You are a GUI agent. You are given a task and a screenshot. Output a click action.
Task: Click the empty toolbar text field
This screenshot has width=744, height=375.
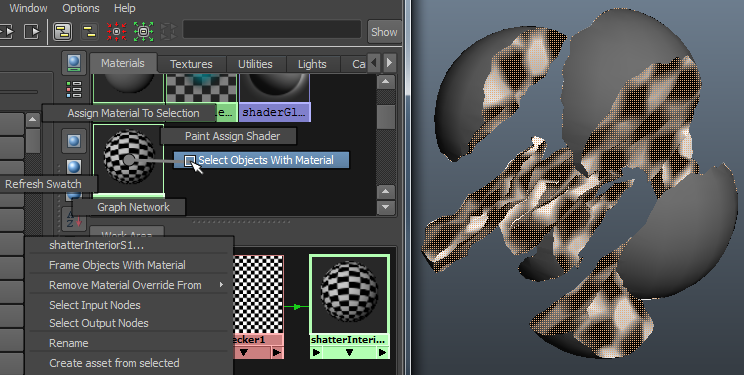tap(272, 29)
